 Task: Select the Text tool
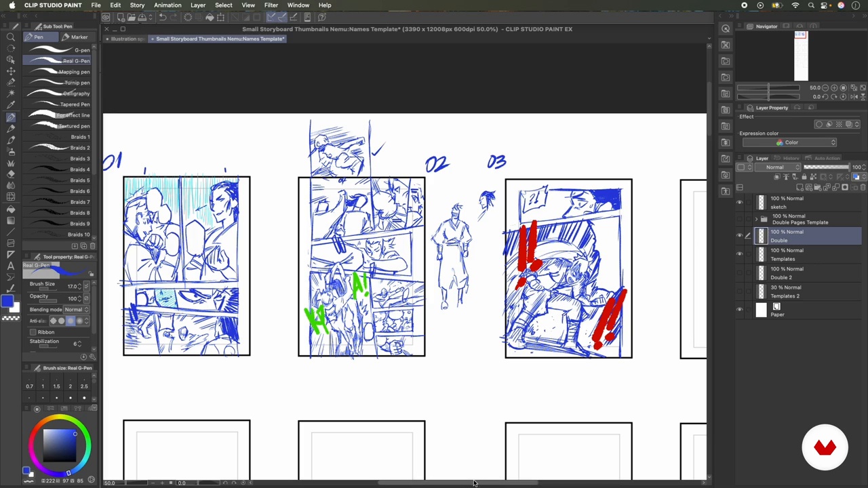(11, 266)
